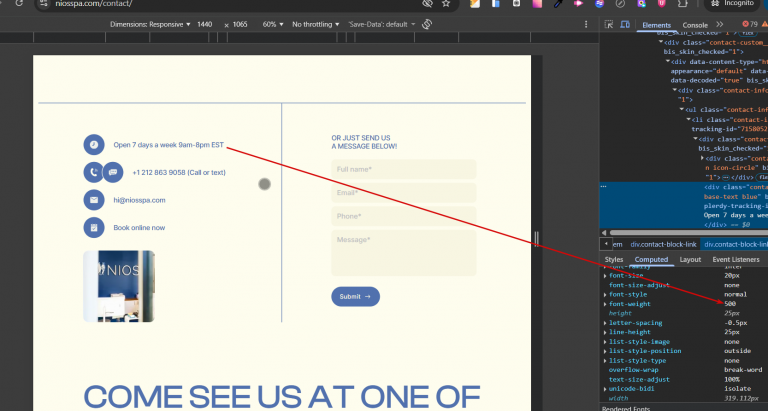The height and width of the screenshot is (411, 768).
Task: Switch to the Styles tab
Action: (x=614, y=260)
